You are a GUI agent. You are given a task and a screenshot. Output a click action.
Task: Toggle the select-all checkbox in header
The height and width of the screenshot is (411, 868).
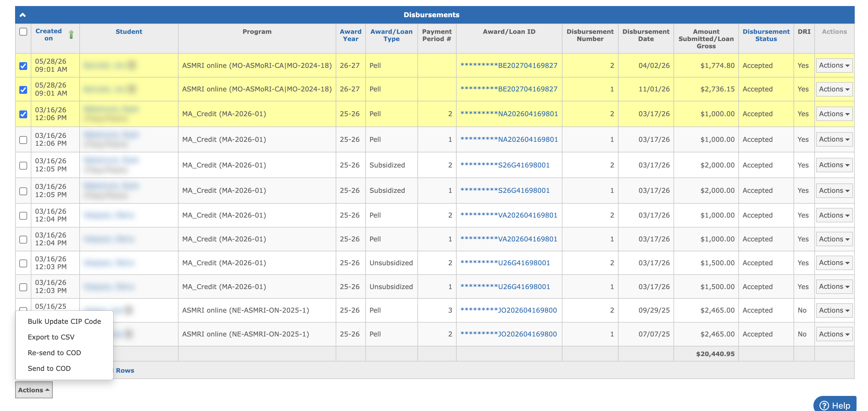(x=23, y=32)
